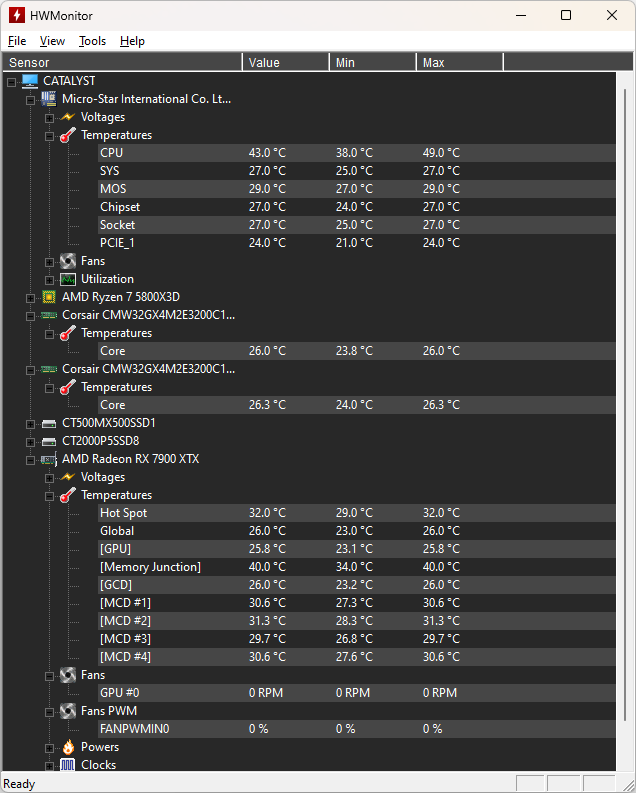Click the Socket label
The width and height of the screenshot is (636, 793).
(117, 225)
